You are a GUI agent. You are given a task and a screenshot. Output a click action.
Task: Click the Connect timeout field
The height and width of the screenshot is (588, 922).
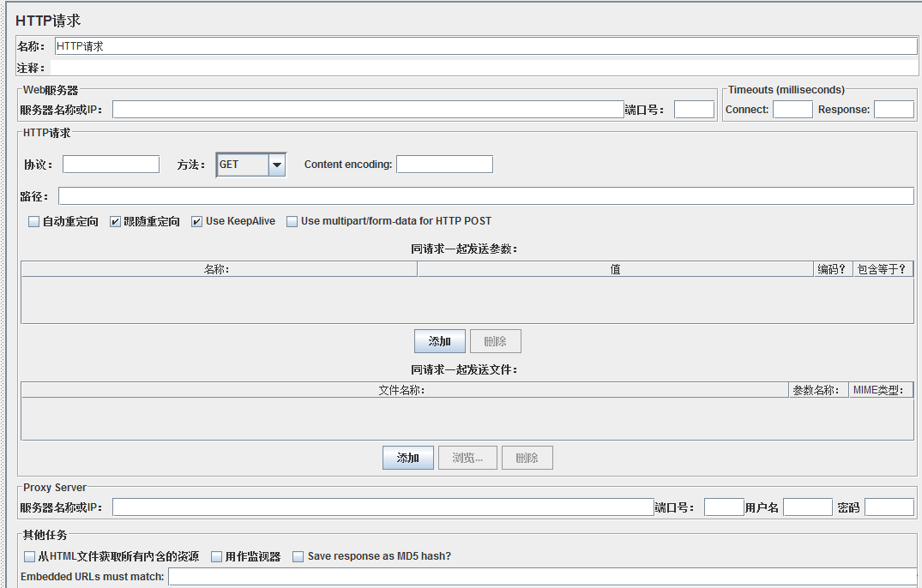tap(792, 110)
